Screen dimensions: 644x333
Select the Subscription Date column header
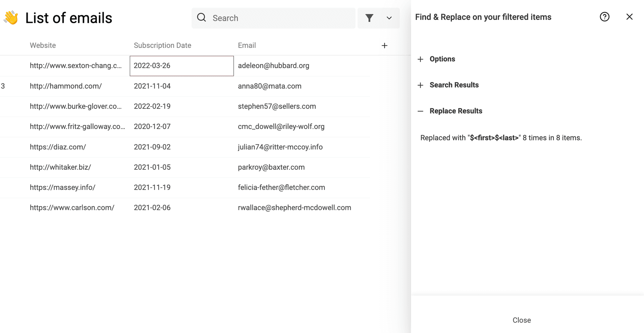pos(162,46)
